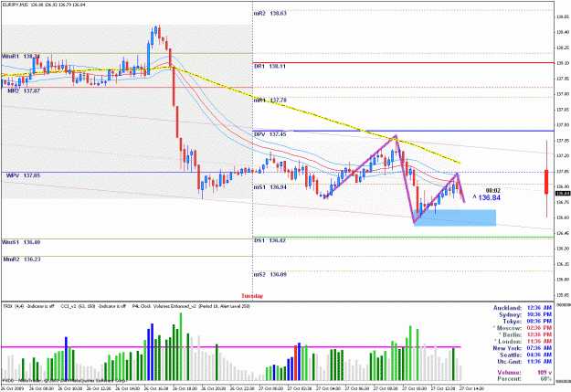Screen dimensions: 571x392
Task: Click the WmS1 136.40 label
Action: coord(21,242)
